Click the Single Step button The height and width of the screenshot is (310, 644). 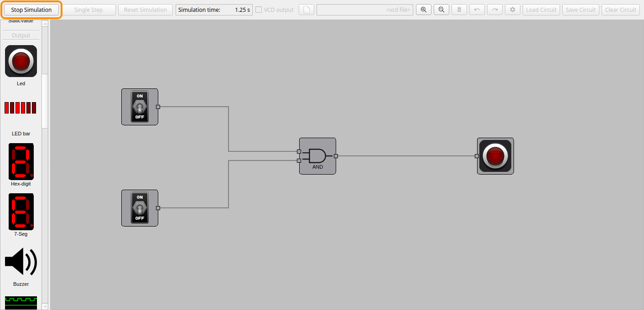(88, 10)
